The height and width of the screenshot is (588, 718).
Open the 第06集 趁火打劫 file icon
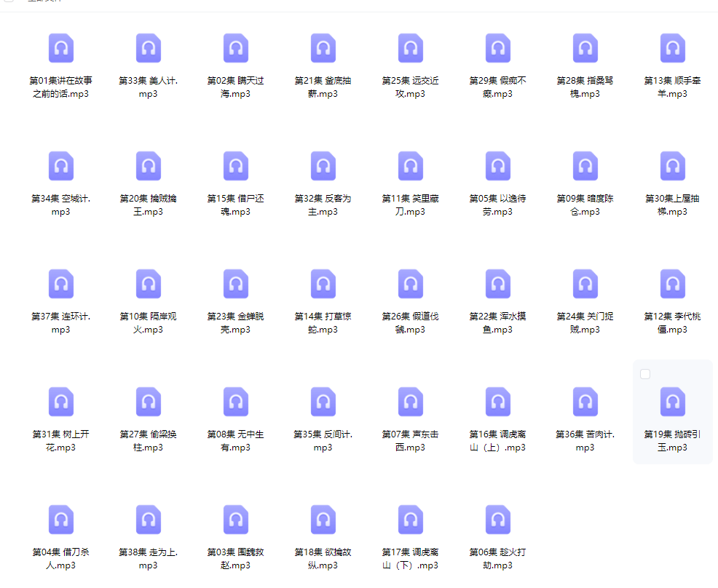(498, 520)
